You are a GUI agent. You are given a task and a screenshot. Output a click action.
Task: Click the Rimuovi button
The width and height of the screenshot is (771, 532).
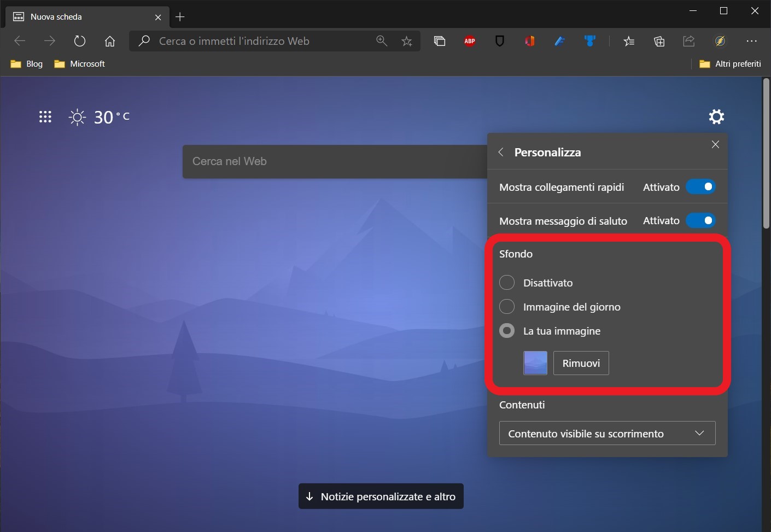581,363
